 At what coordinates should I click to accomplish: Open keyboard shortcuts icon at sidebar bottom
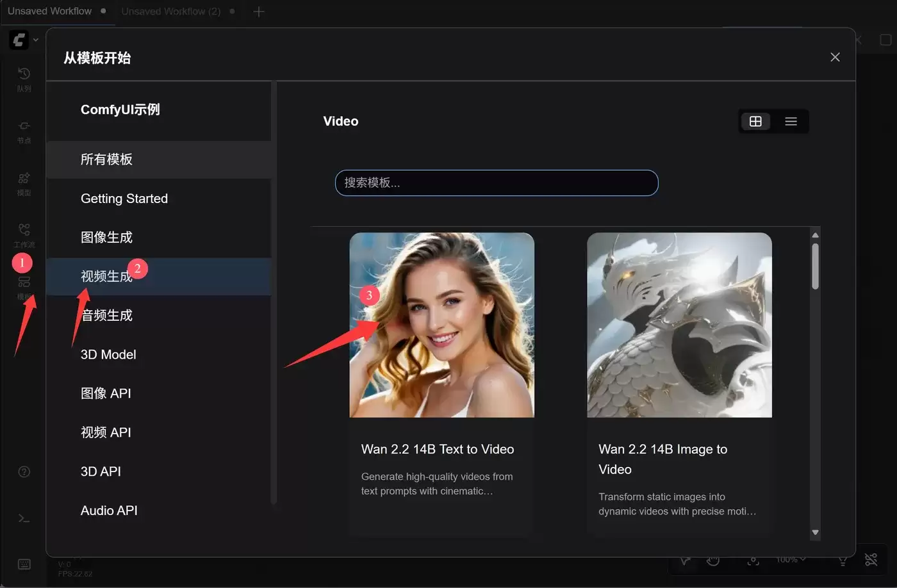(24, 564)
